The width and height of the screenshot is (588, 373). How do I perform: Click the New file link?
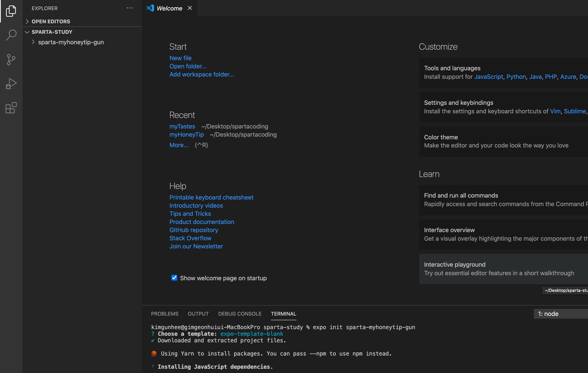click(180, 58)
